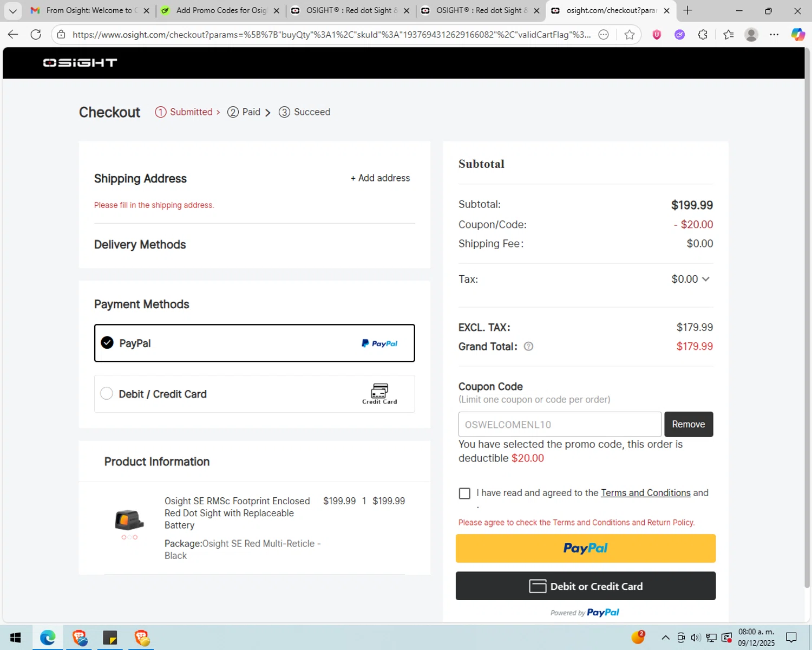The height and width of the screenshot is (650, 812).
Task: Go back with the browser back arrow
Action: pos(13,35)
